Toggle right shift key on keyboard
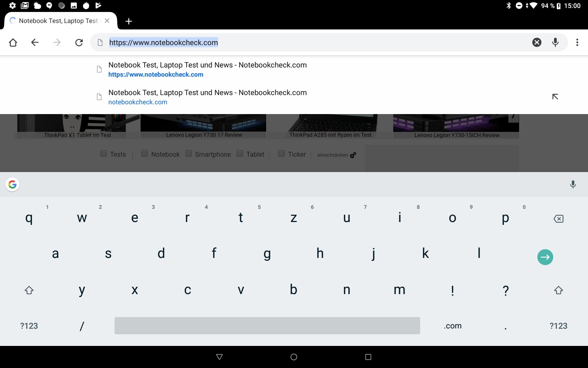Viewport: 588px width, 368px height. [558, 290]
